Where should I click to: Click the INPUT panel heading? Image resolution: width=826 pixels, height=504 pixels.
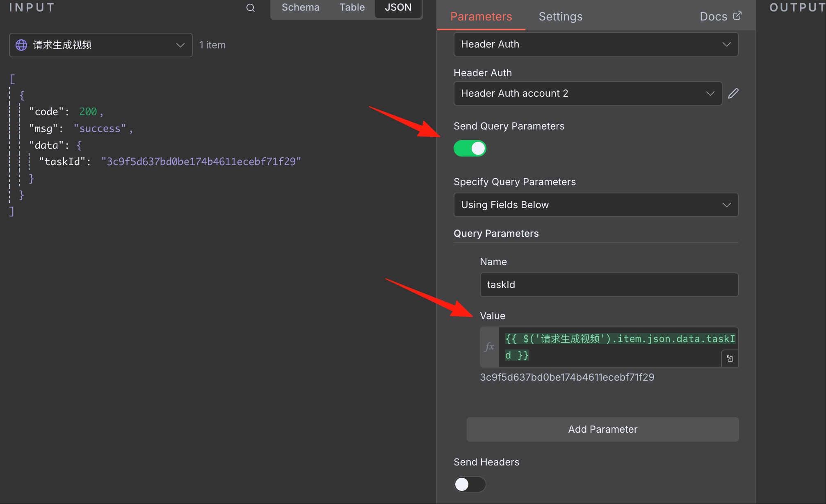point(32,8)
